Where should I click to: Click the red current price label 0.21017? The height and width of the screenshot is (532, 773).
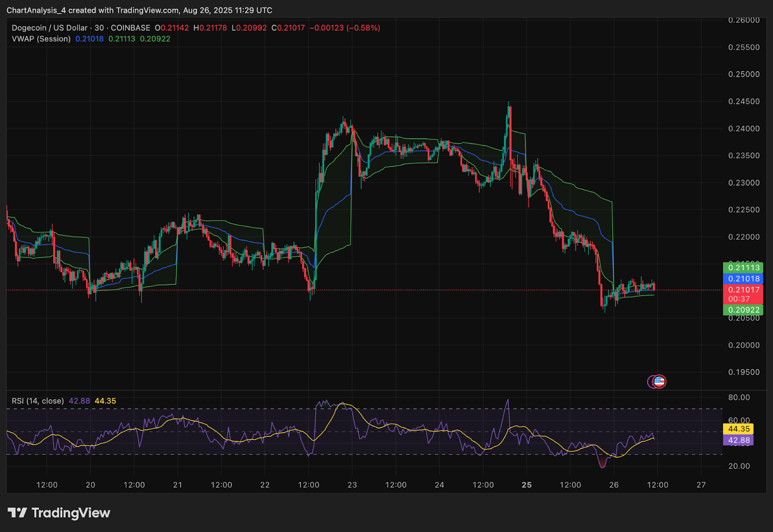tap(743, 290)
